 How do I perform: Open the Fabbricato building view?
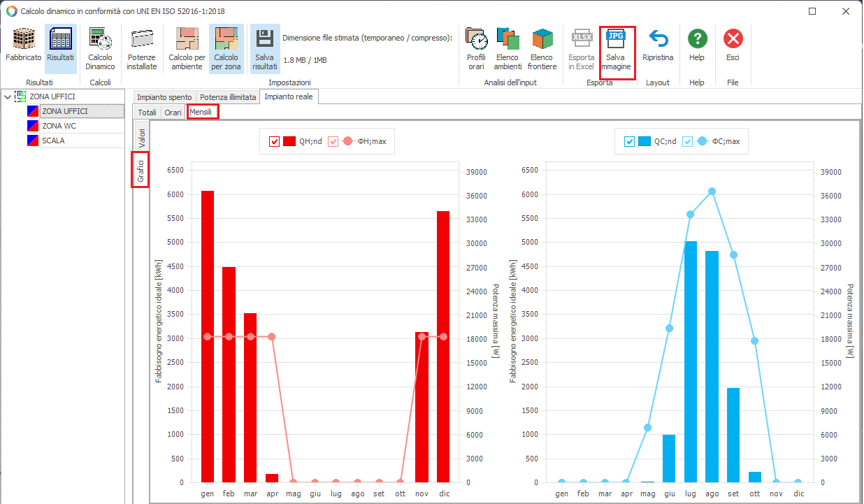pyautogui.click(x=24, y=48)
